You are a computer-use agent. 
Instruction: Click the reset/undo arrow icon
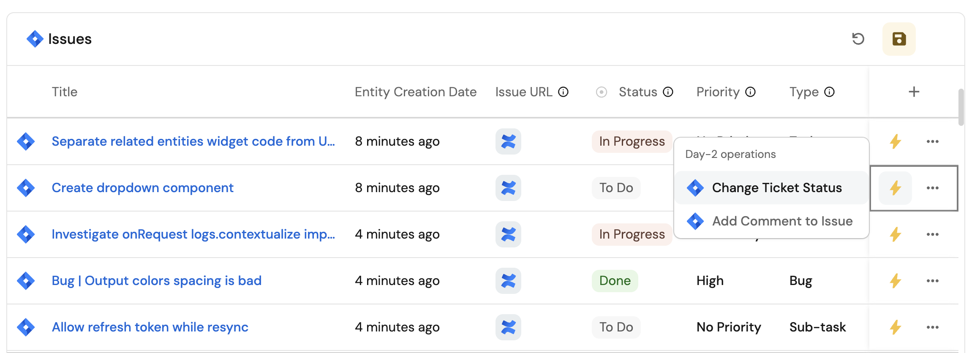(858, 39)
